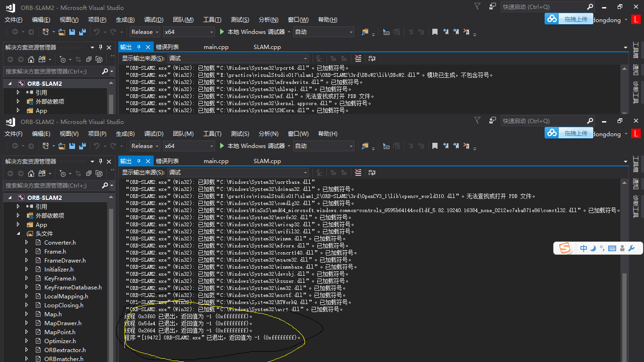Toggle moon half-width mode on Sogou bar

(x=594, y=248)
